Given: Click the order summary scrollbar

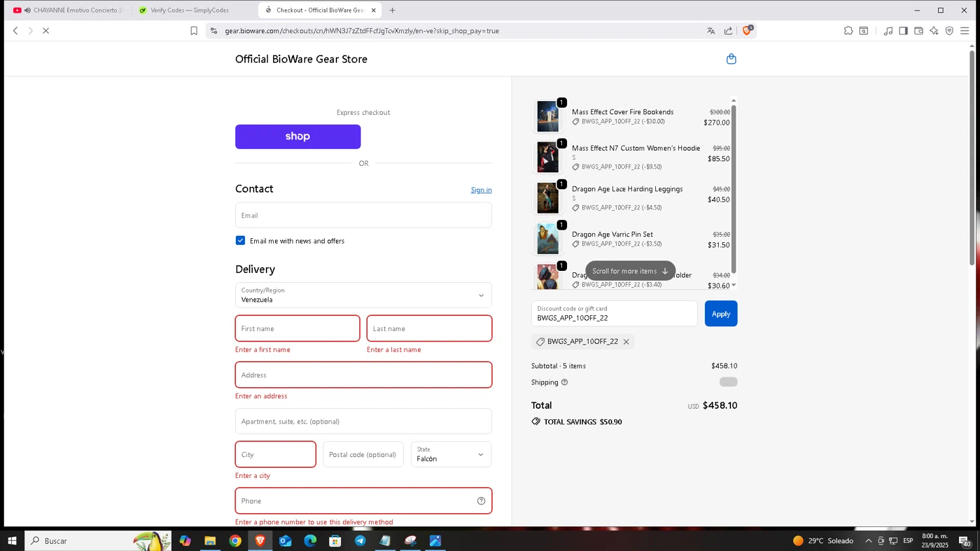Looking at the screenshot, I should (734, 189).
